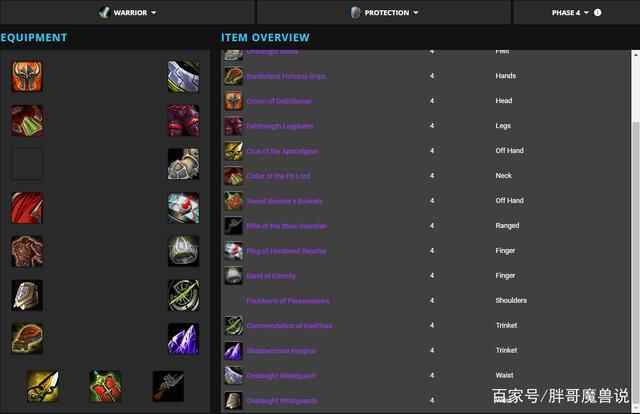Open the Phase 4 dropdown
Screen dimensions: 640x414
(x=570, y=13)
